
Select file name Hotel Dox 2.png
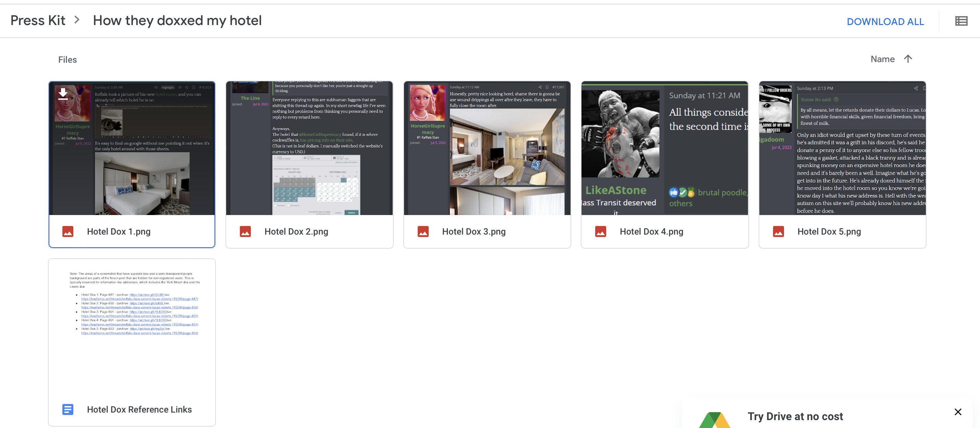[x=296, y=231]
